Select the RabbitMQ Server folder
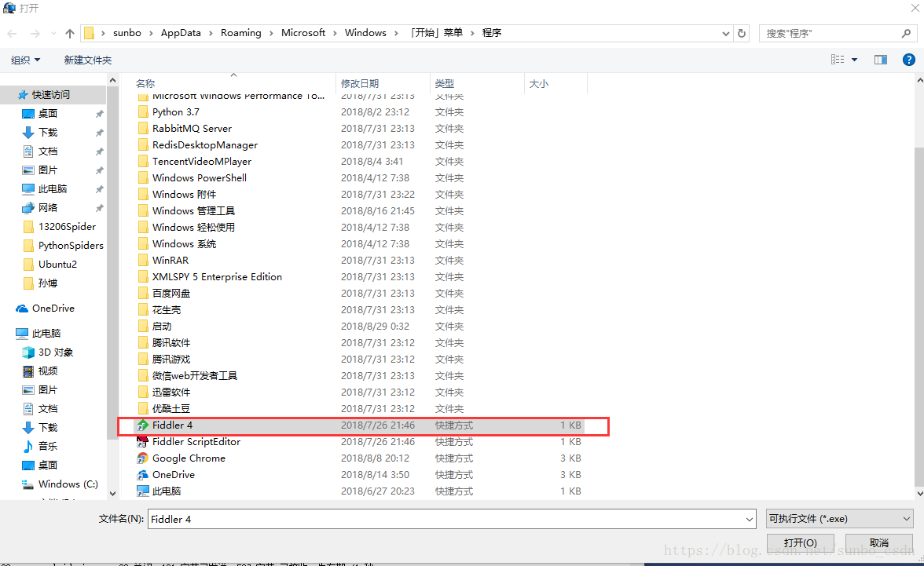Viewport: 924px width, 566px height. pos(192,129)
